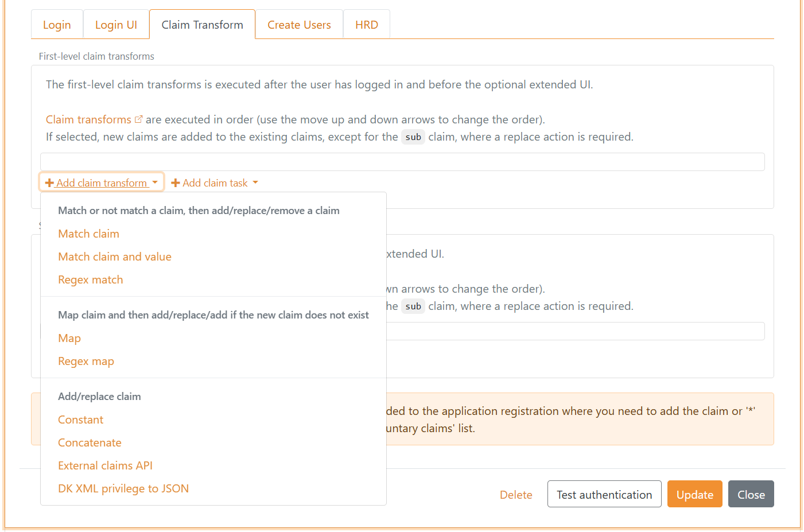Image resolution: width=804 pixels, height=532 pixels.
Task: Select DK XML privilege to JSON
Action: click(x=123, y=488)
